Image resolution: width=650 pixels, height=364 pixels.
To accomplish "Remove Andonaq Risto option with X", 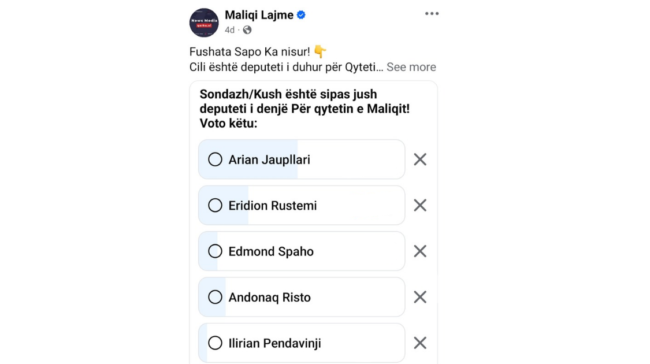I will click(420, 297).
